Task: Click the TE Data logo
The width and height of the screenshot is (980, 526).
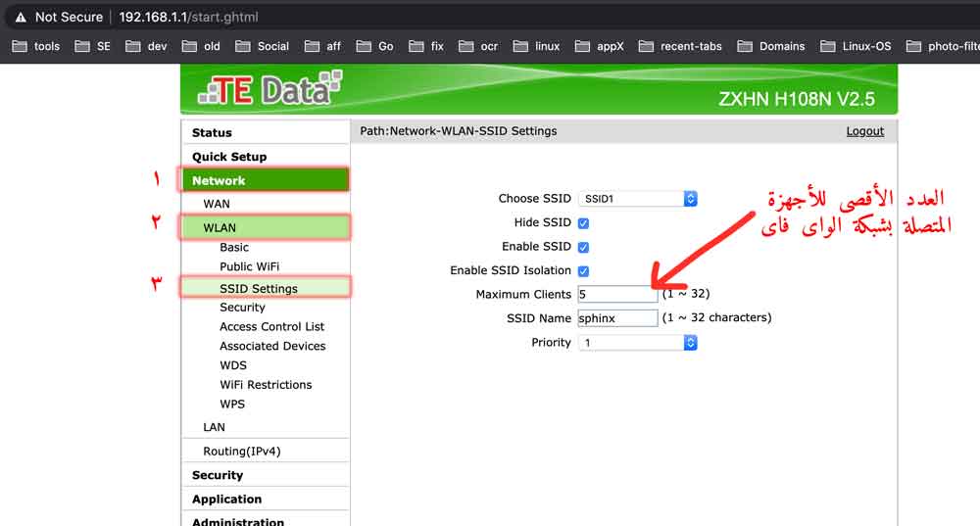Action: click(x=269, y=89)
